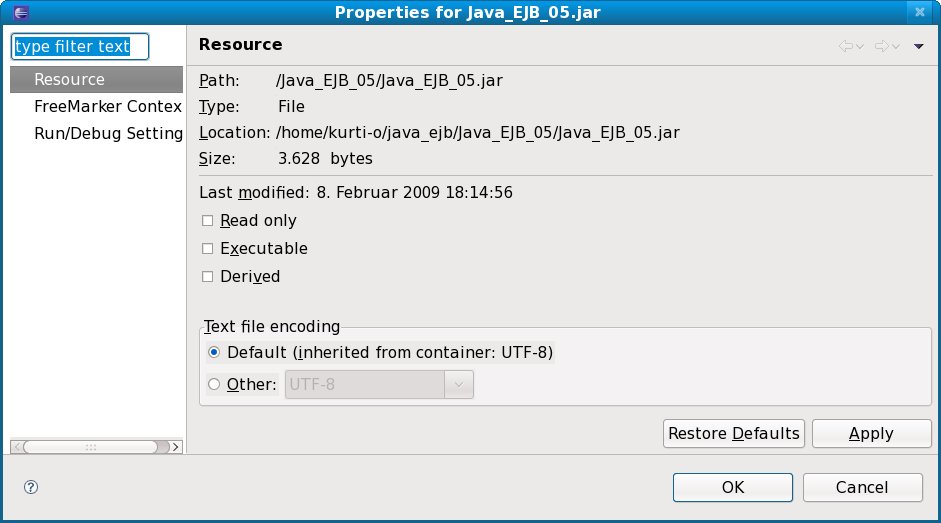Click the help question mark icon
Screen dimensions: 941x523
click(31, 487)
